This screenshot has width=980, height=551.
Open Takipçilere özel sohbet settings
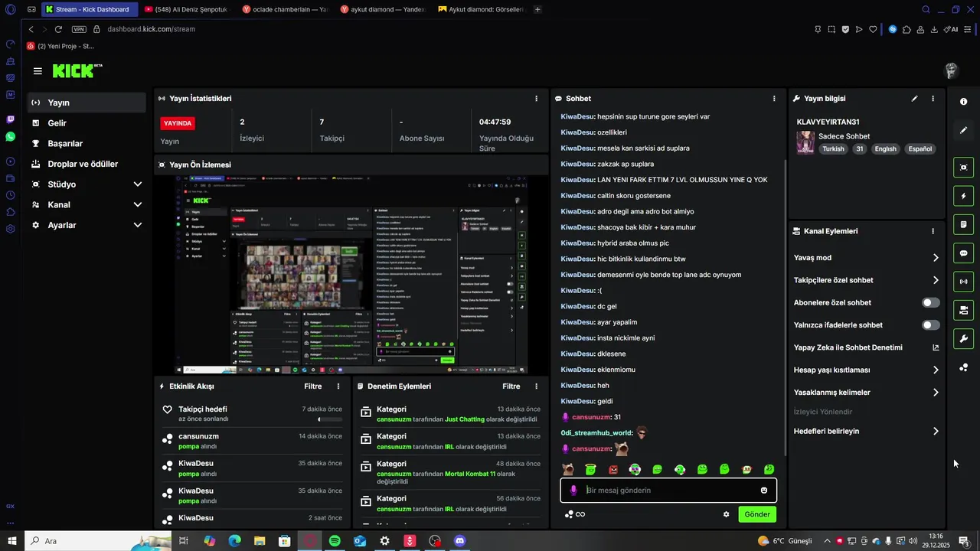pos(867,280)
